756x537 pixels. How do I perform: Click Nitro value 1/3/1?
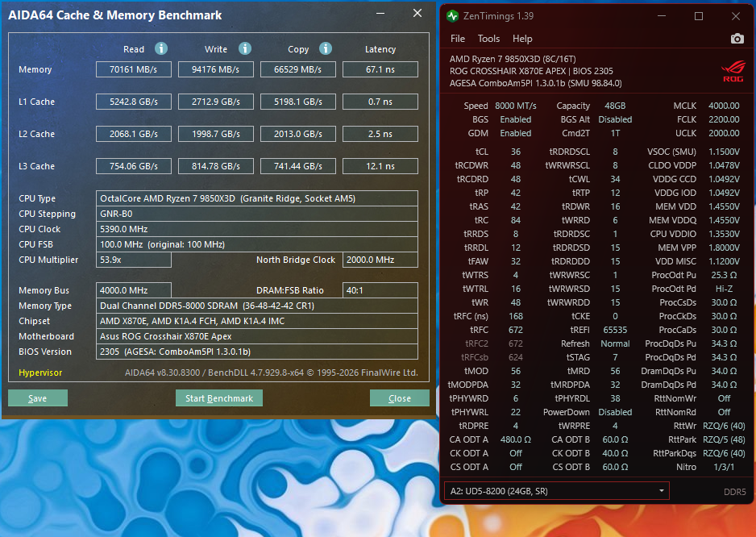(x=724, y=467)
